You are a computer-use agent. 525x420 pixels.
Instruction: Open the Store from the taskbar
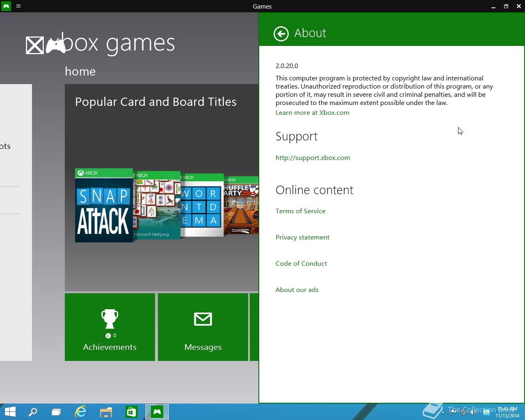pos(131,412)
